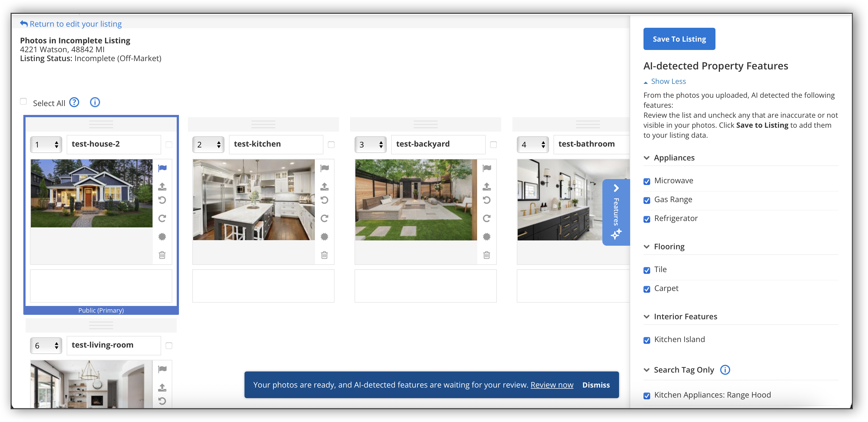Rotate test-backyard photo counterclockwise
This screenshot has width=868, height=422.
pyautogui.click(x=487, y=200)
